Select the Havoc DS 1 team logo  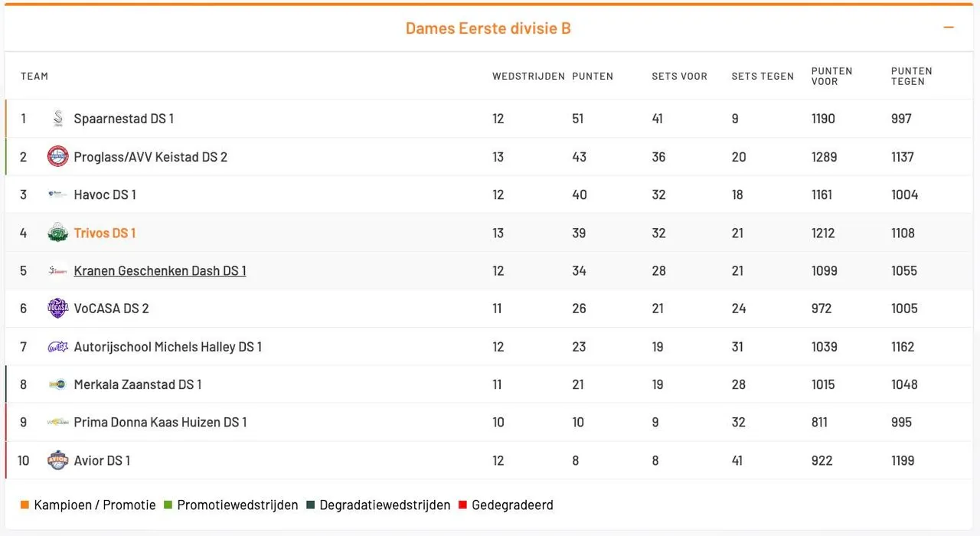57,194
